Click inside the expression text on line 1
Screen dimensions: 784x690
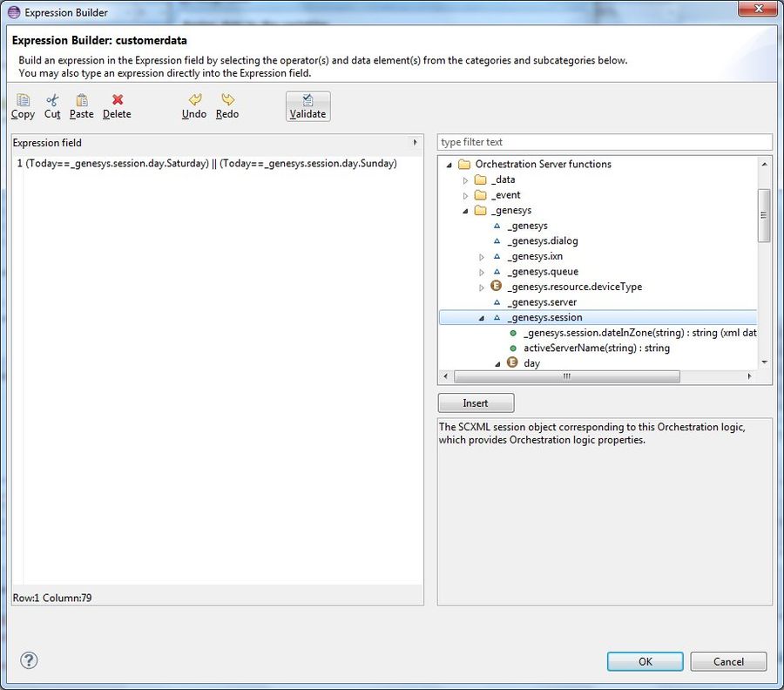[x=211, y=164]
